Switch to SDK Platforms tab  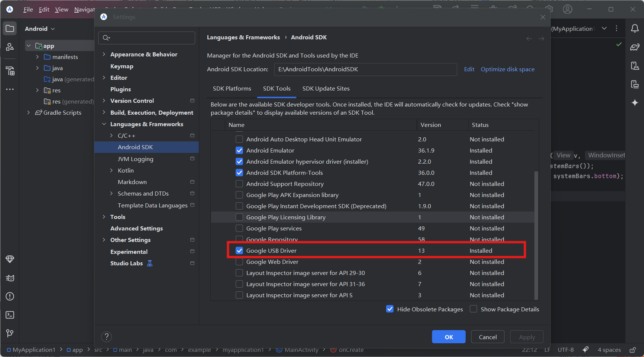232,88
